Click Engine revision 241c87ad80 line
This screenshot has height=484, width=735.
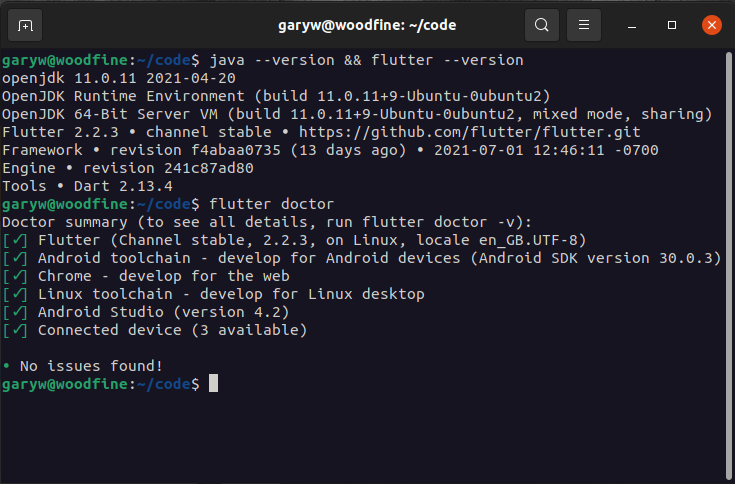[128, 168]
